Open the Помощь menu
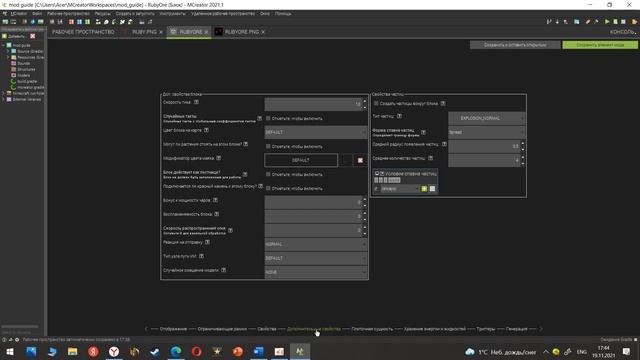This screenshot has height=360, width=640. point(283,13)
